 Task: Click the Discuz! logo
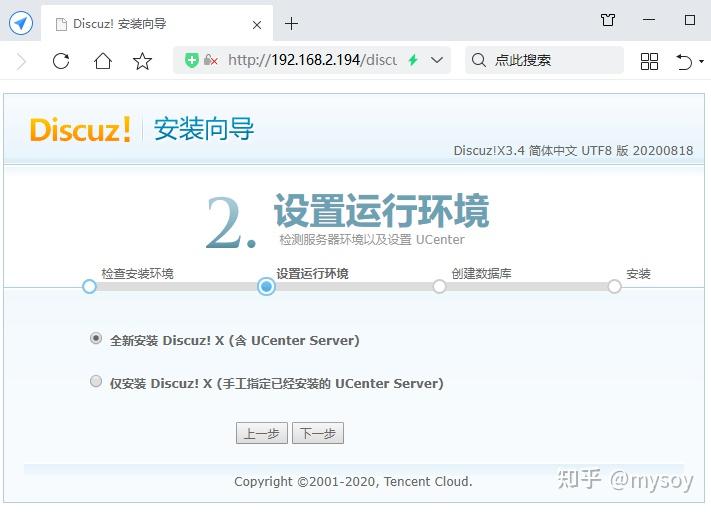[80, 129]
